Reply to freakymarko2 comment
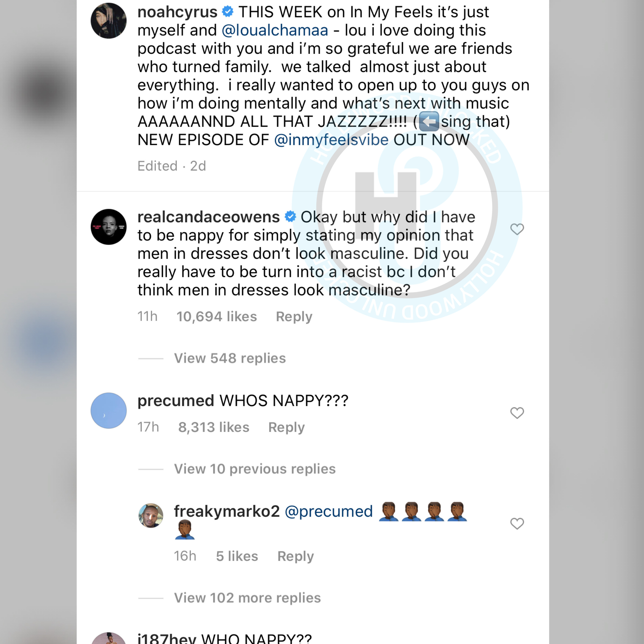Image resolution: width=644 pixels, height=644 pixels. (296, 556)
